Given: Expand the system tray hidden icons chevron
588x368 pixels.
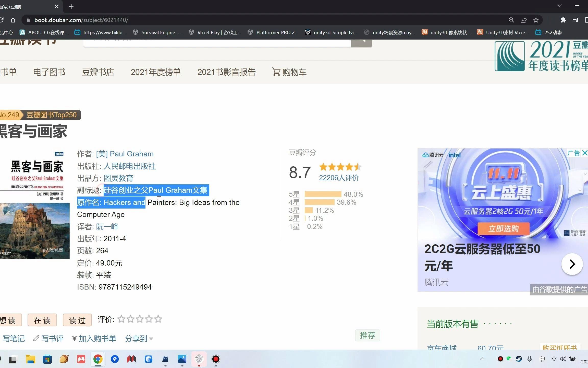Looking at the screenshot, I should point(482,359).
